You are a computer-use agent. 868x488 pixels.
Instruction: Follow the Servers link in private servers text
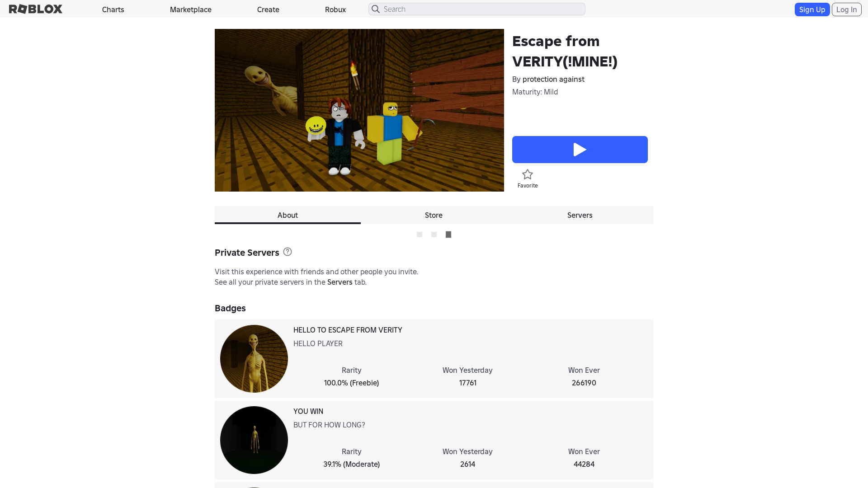[x=340, y=282]
